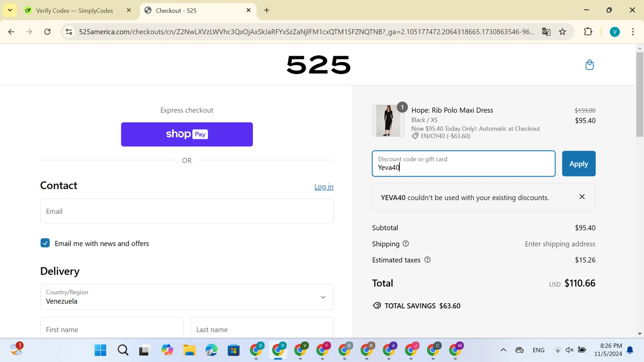Screen dimensions: 644x362
Task: Open Microsoft Store from the taskbar
Action: [x=234, y=350]
